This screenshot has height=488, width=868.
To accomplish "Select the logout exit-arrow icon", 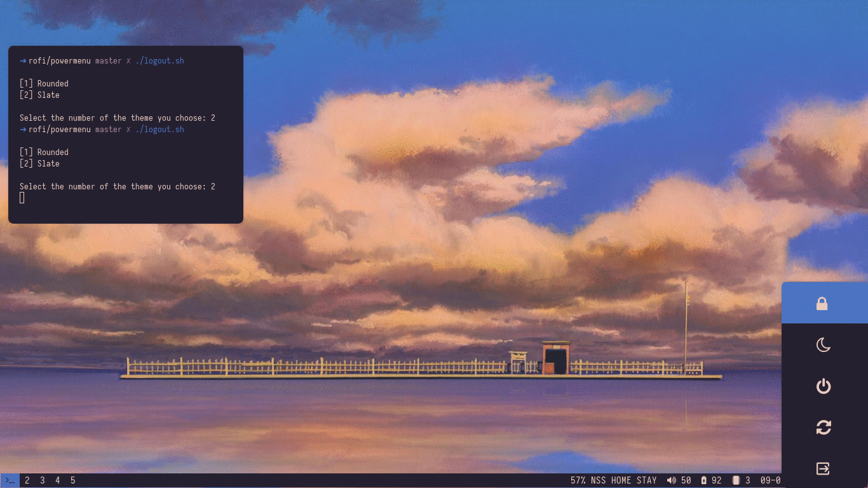I will [x=823, y=469].
